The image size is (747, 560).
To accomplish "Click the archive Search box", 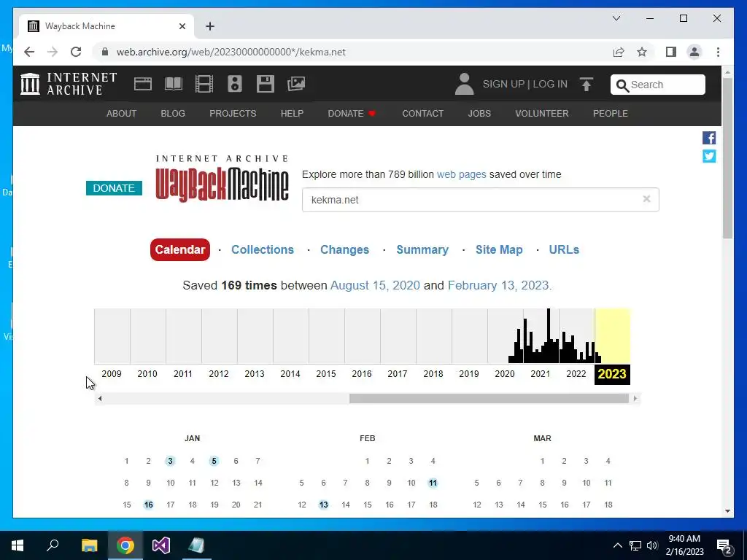I will pyautogui.click(x=658, y=85).
